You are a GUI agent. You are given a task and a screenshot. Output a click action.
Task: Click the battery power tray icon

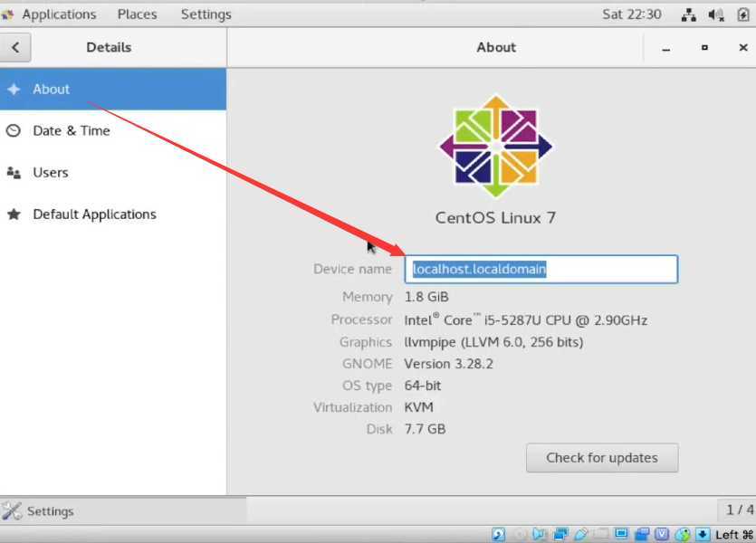743,15
